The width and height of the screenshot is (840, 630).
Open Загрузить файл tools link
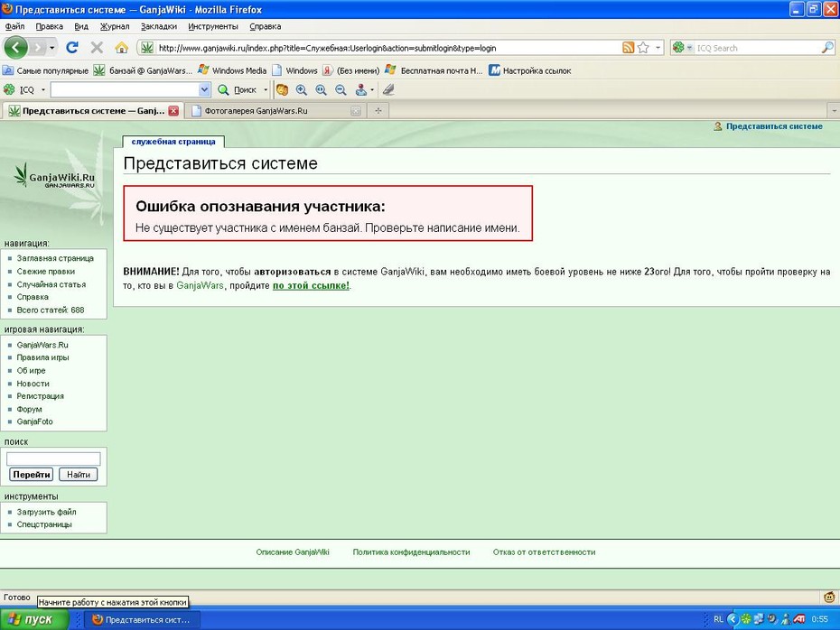point(46,512)
